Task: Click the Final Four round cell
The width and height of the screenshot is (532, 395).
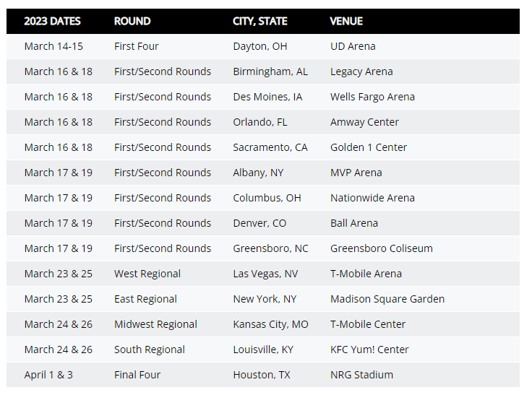Action: point(137,375)
